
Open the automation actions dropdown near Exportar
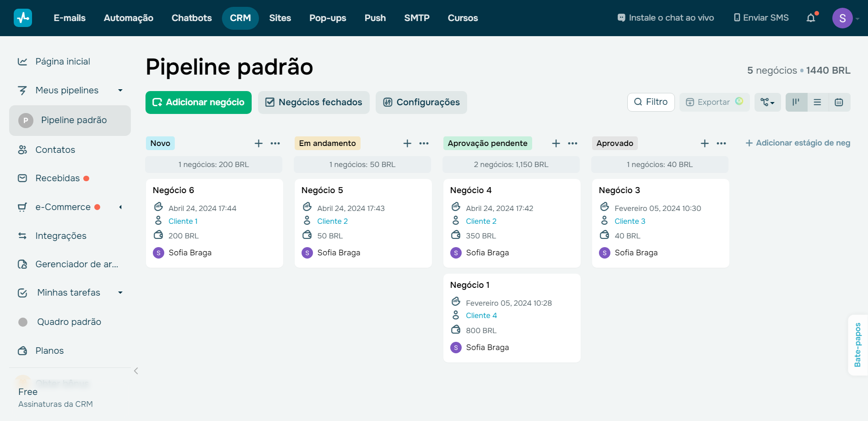coord(767,102)
